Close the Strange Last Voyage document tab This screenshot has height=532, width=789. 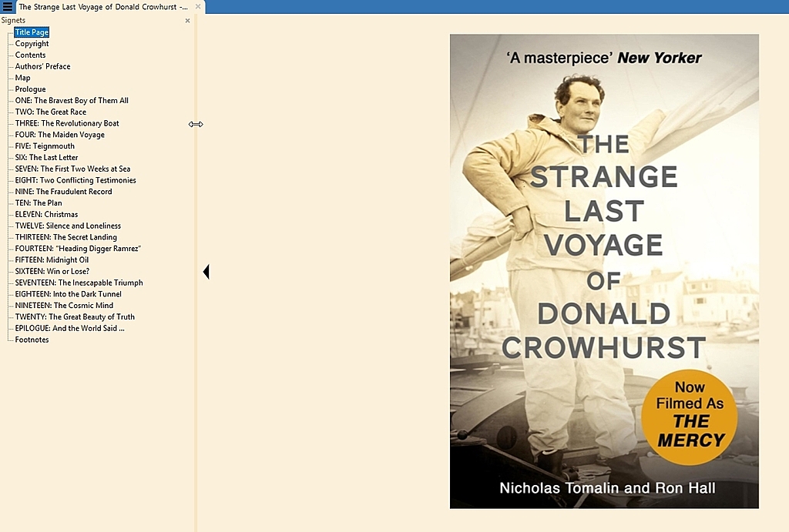(198, 6)
